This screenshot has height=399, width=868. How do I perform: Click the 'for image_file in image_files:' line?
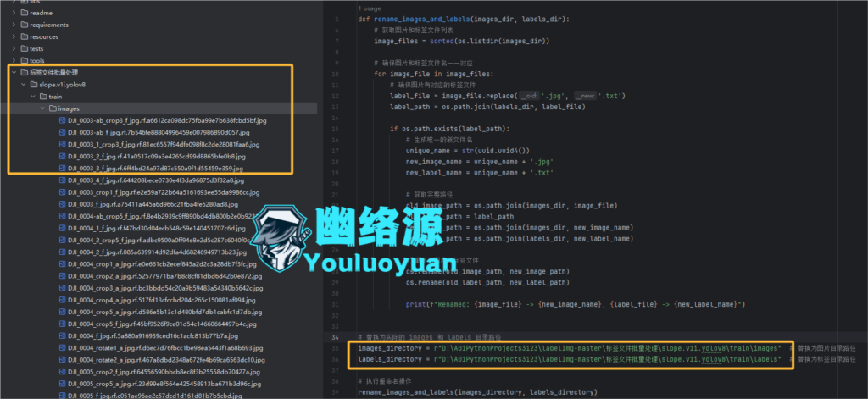tap(433, 74)
